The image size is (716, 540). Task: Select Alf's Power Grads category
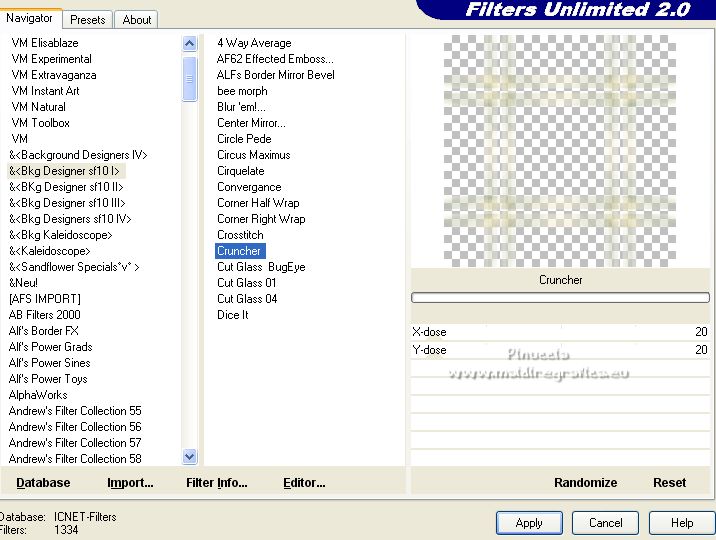[x=50, y=346]
